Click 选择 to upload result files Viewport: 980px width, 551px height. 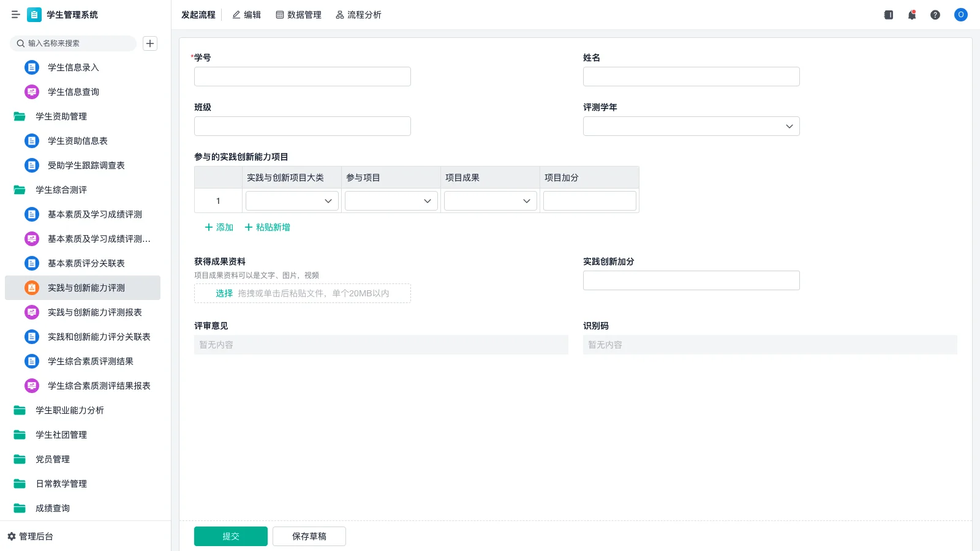click(x=224, y=293)
